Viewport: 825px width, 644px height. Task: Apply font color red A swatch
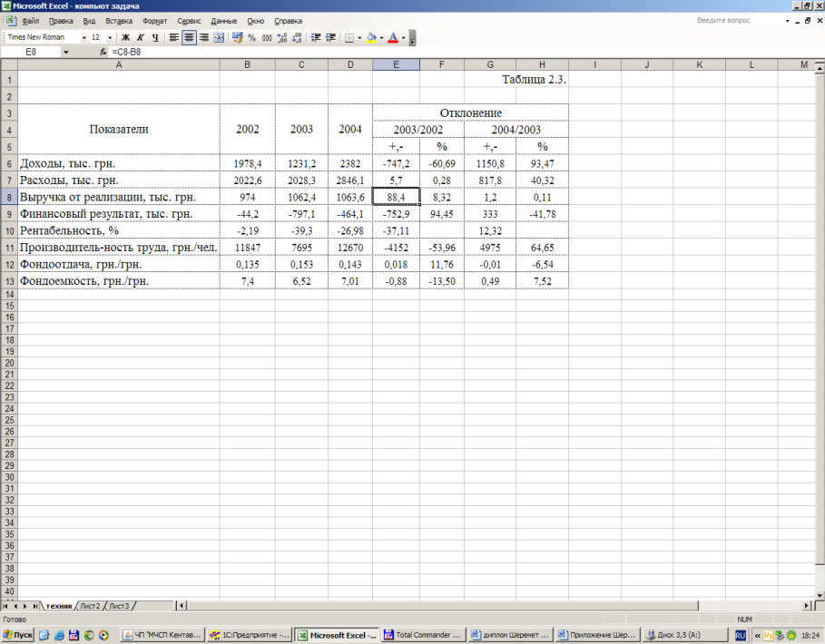392,37
